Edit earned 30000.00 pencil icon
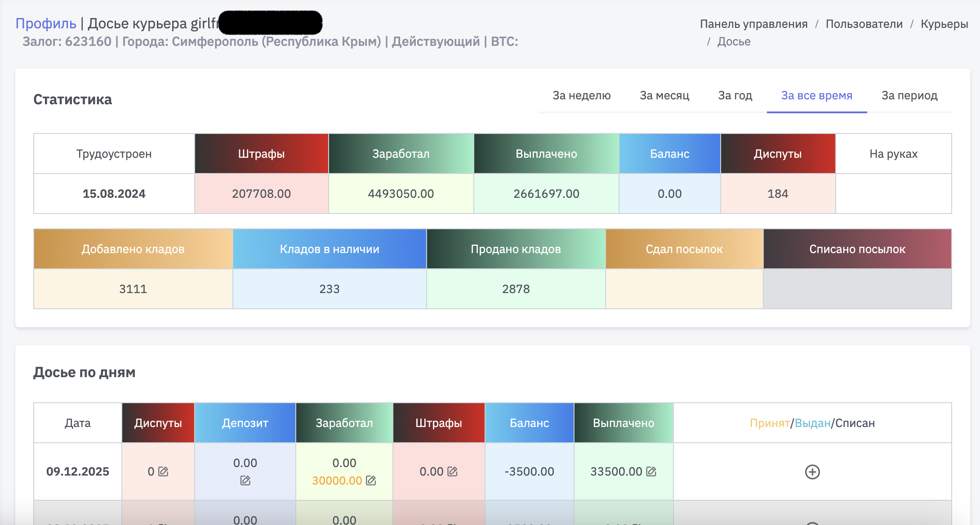This screenshot has height=525, width=980. [371, 481]
